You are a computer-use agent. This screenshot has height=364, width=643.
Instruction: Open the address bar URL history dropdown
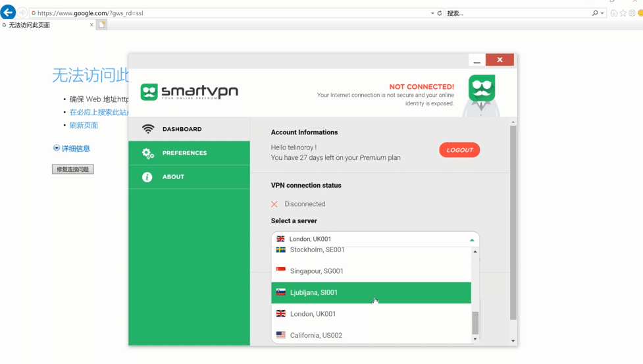tap(432, 13)
